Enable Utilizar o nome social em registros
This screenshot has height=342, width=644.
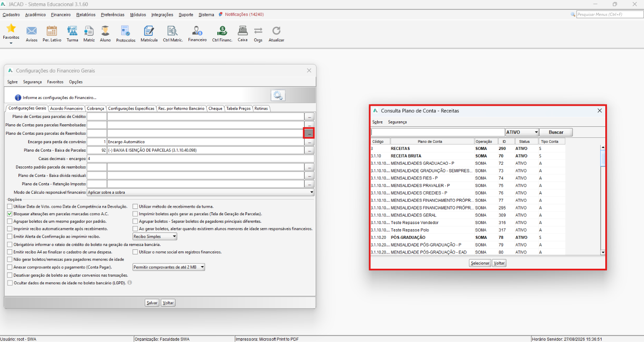coord(136,252)
